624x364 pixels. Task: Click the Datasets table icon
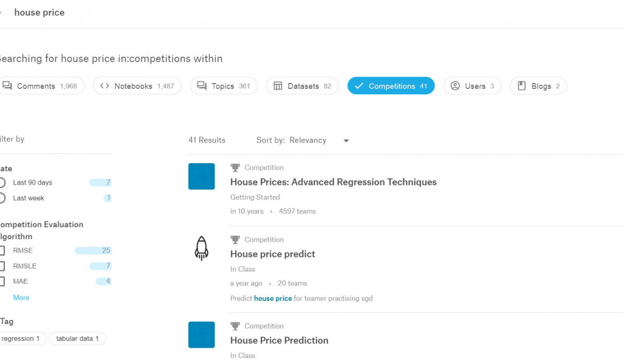278,86
